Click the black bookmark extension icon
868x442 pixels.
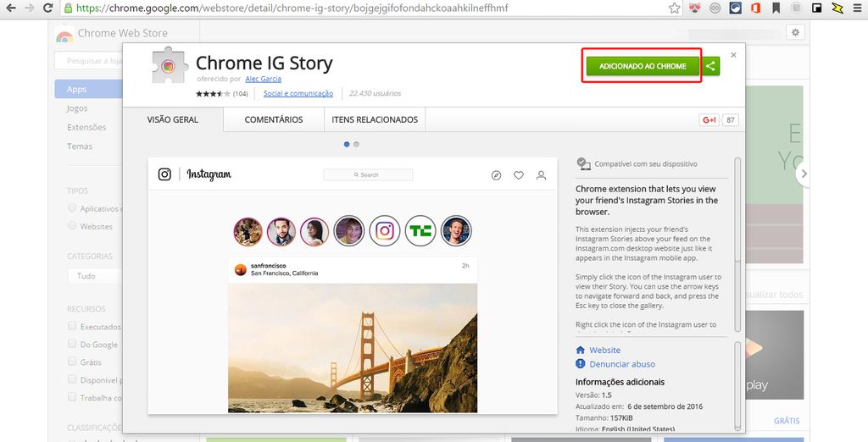pyautogui.click(x=776, y=8)
